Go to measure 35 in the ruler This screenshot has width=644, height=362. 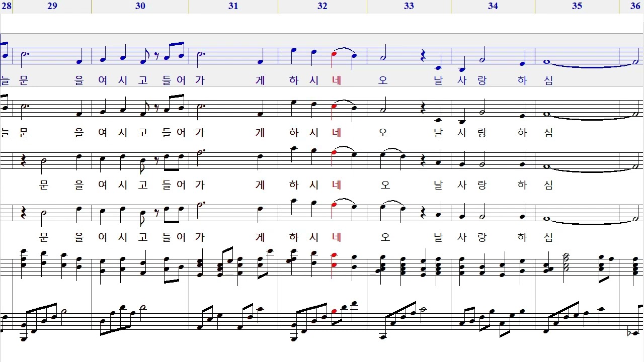[577, 6]
